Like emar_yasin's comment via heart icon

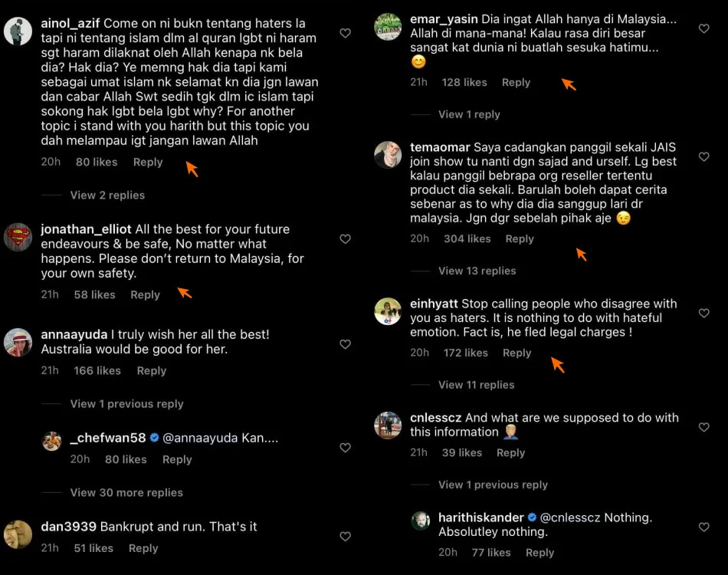(704, 28)
